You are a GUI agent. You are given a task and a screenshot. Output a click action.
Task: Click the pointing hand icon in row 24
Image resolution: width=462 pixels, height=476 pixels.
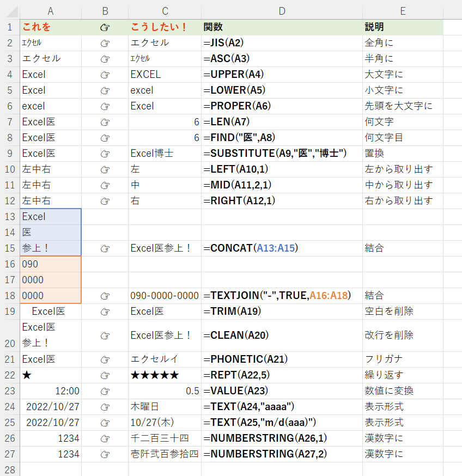(105, 407)
